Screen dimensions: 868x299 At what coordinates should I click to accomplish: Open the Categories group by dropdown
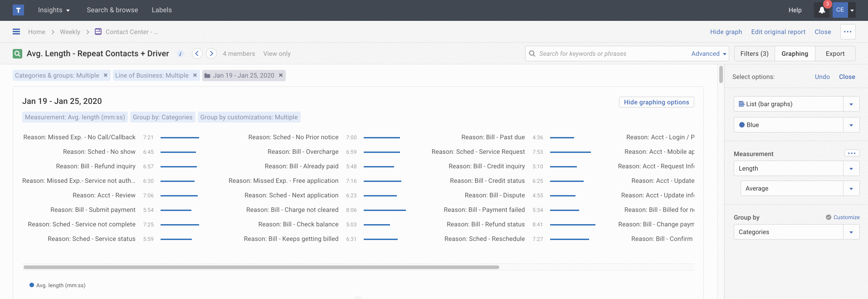pyautogui.click(x=851, y=232)
